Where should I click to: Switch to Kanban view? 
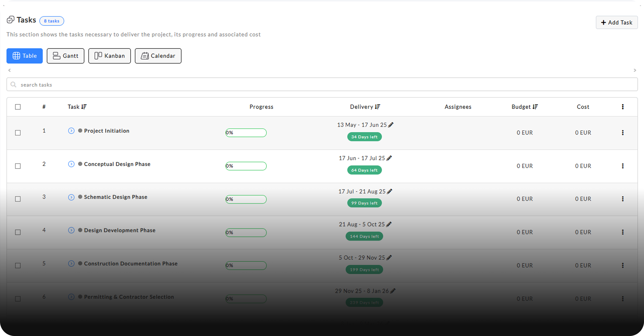point(110,56)
